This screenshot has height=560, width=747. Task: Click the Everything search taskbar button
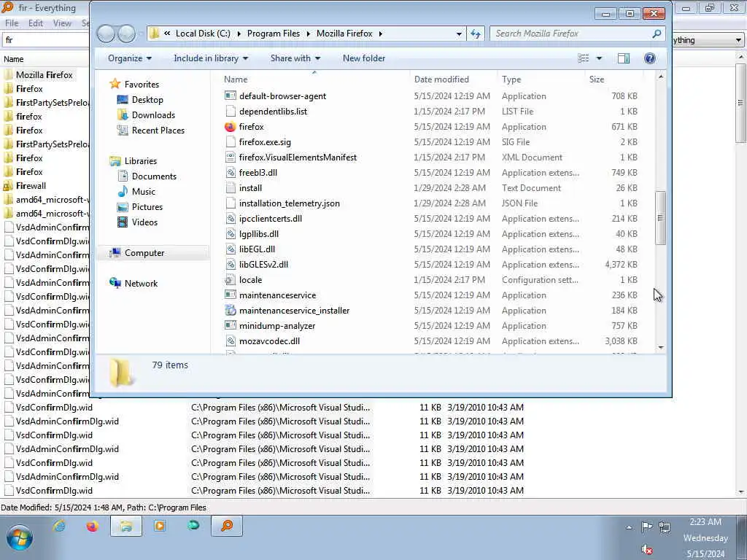pos(227,526)
